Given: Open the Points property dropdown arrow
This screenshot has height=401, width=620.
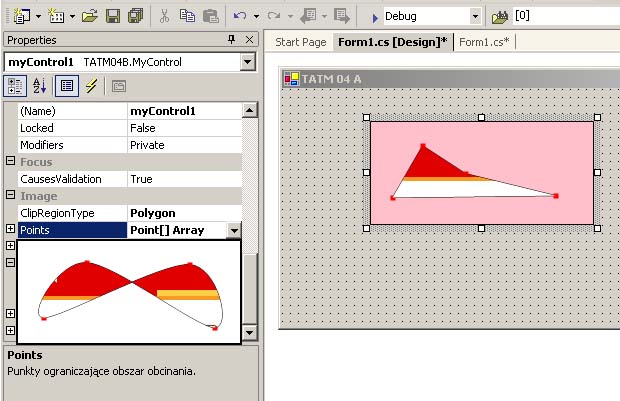Looking at the screenshot, I should (x=234, y=231).
